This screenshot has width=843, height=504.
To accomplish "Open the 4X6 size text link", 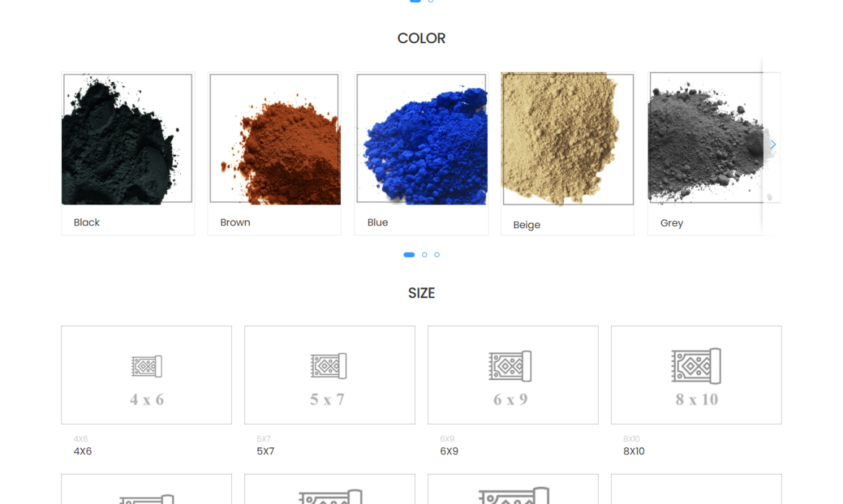I will (x=83, y=451).
